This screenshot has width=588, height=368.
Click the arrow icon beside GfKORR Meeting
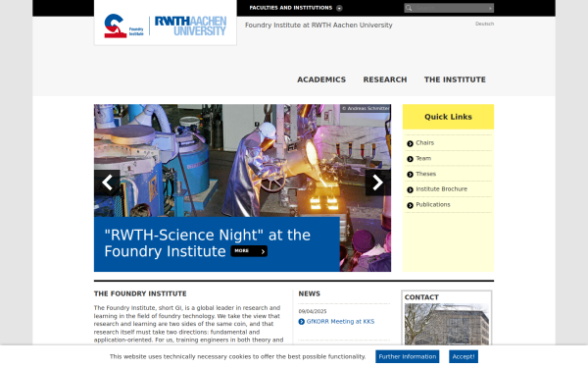[302, 322]
